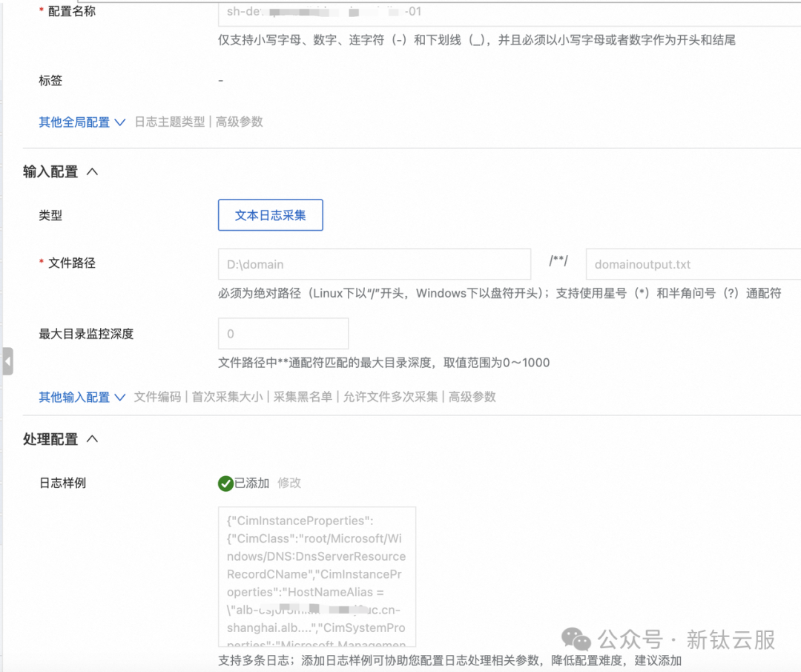Click the 配置名称 input field
The width and height of the screenshot is (801, 672).
pos(510,13)
